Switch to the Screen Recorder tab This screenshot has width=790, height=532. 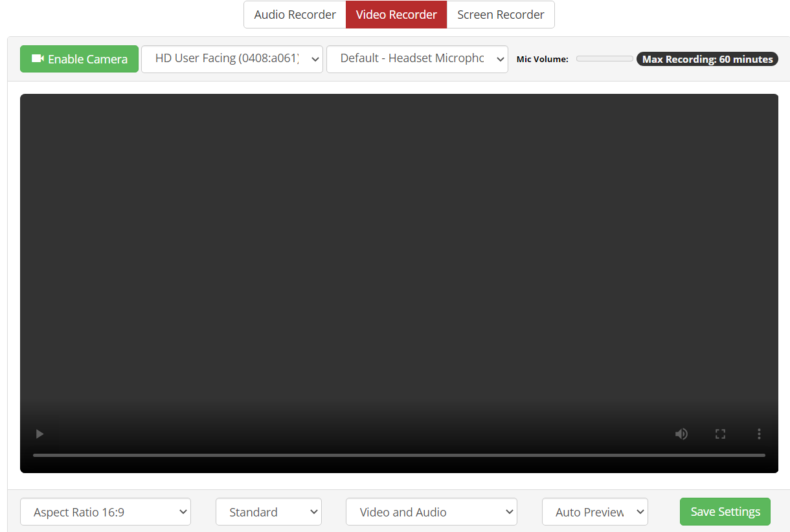point(501,15)
